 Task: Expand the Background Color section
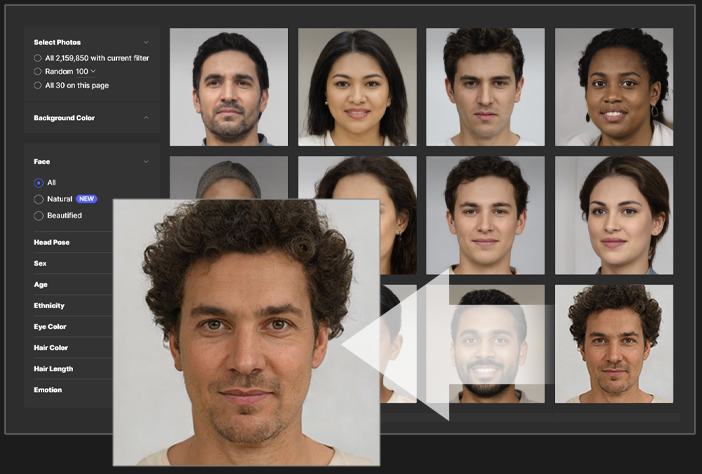[146, 118]
